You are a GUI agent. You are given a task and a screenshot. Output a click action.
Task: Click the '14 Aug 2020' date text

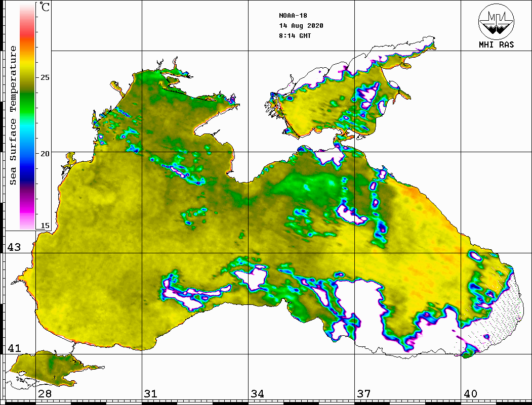(301, 26)
